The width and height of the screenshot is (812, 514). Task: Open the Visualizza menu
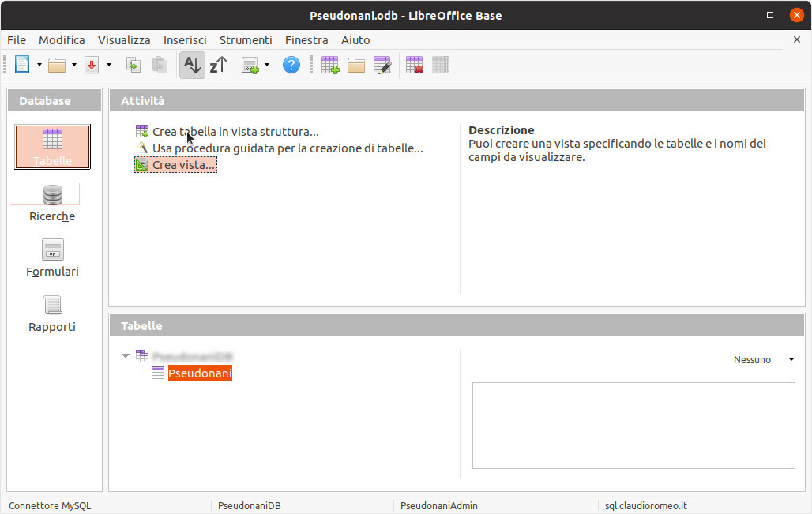[x=124, y=40]
